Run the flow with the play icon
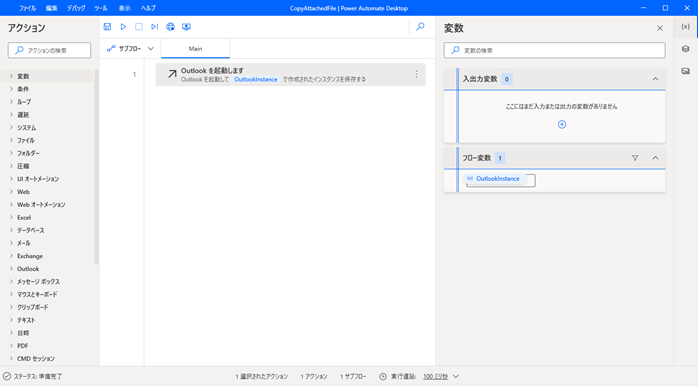The height and width of the screenshot is (386, 698). tap(123, 27)
